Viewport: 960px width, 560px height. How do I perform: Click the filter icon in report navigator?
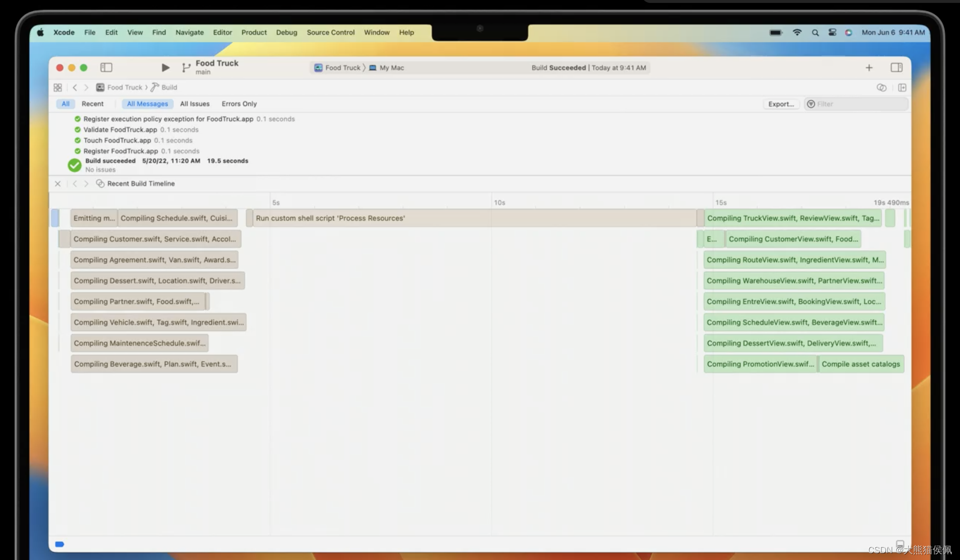811,103
